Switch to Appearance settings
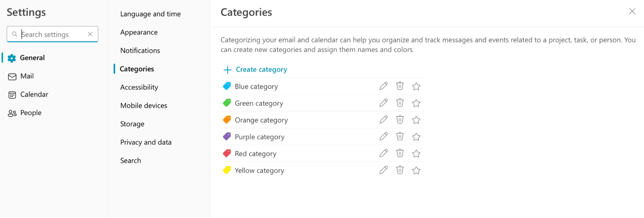Image resolution: width=644 pixels, height=218 pixels. coord(139,32)
